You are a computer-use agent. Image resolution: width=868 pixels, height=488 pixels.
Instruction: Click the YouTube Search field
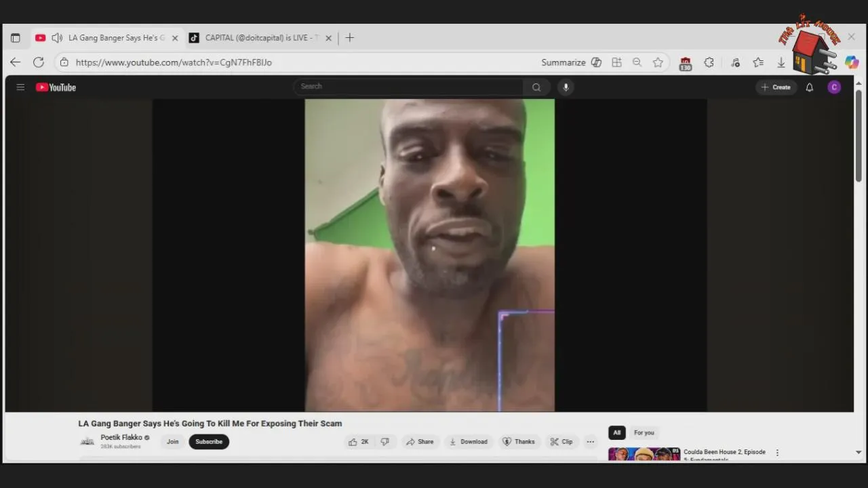[409, 87]
